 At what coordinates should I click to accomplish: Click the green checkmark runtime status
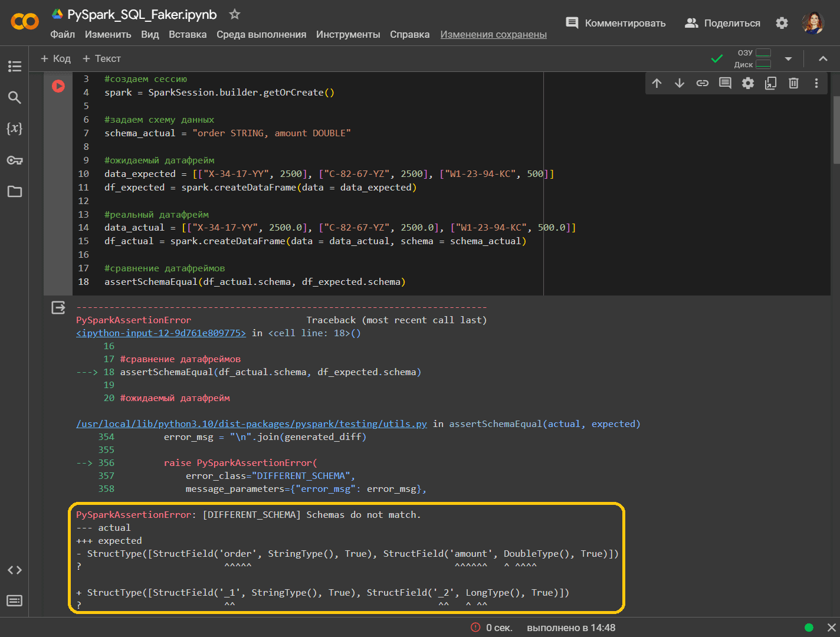(x=717, y=58)
